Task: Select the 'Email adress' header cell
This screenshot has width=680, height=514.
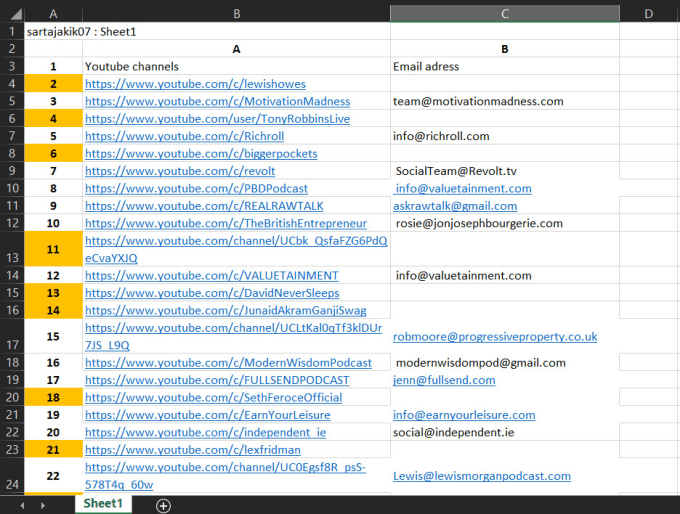Action: [x=505, y=66]
